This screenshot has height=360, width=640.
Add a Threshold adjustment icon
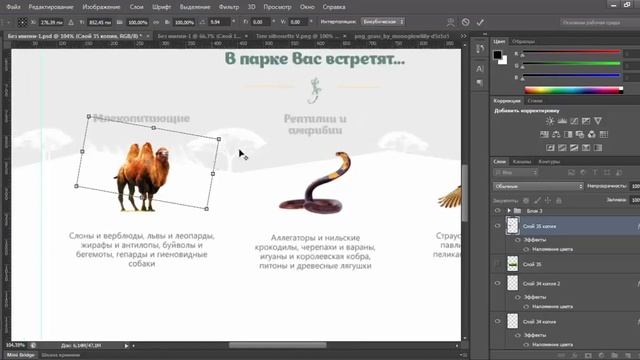(x=574, y=148)
